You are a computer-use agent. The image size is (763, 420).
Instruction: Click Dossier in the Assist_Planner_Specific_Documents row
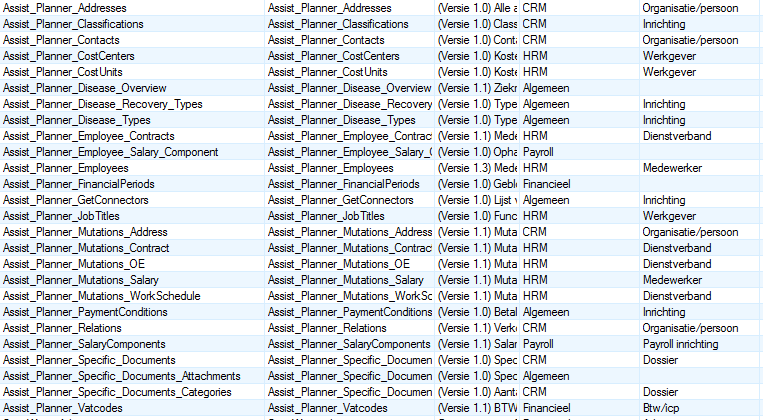[660, 360]
